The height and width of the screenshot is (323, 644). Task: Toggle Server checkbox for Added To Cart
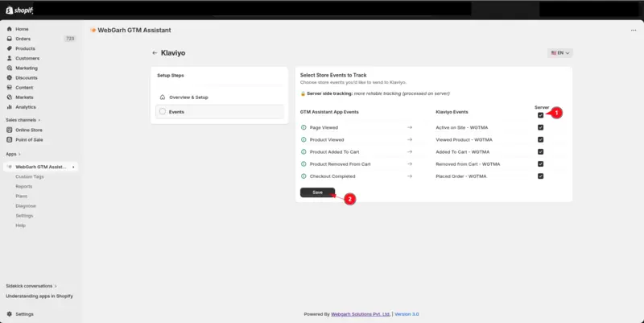pyautogui.click(x=540, y=151)
